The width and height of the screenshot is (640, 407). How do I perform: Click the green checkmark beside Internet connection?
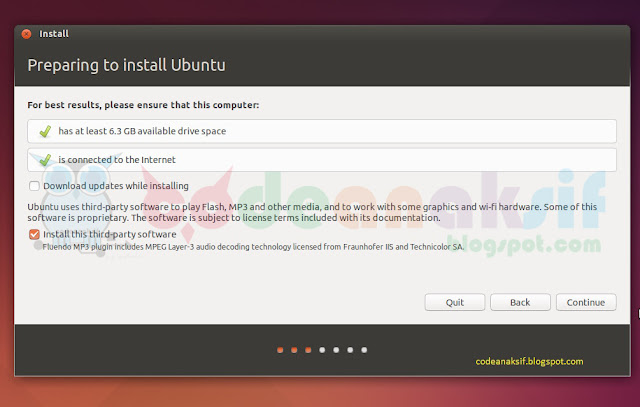[x=45, y=160]
